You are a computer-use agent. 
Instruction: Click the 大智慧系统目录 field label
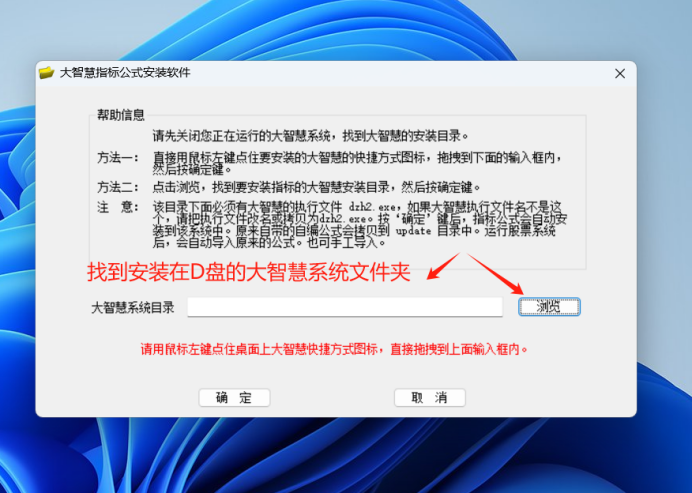[132, 308]
